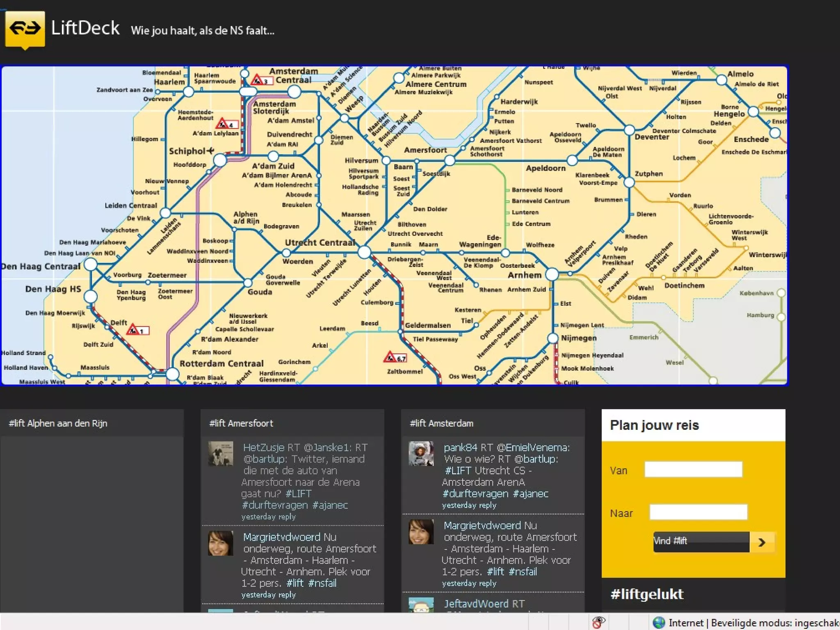Click pank84's avatar thumbnail
The height and width of the screenshot is (630, 840).
421,453
